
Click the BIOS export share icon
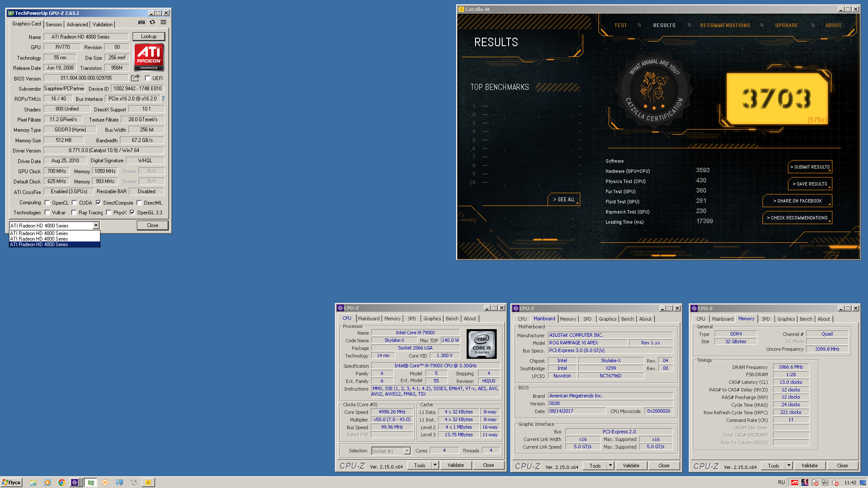pos(135,78)
